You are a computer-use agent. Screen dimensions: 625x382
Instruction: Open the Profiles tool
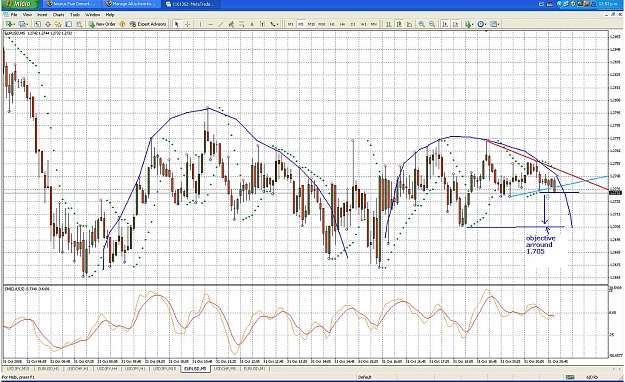(x=22, y=24)
